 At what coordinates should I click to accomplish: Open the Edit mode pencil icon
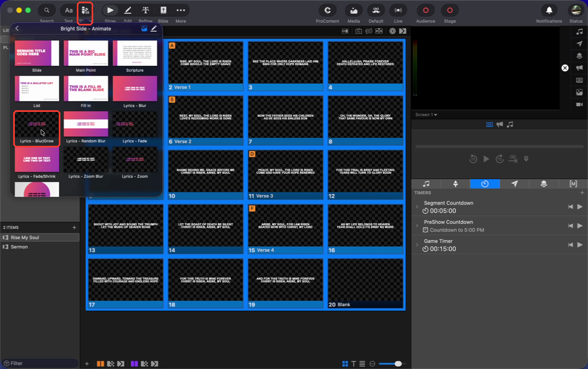coord(128,11)
